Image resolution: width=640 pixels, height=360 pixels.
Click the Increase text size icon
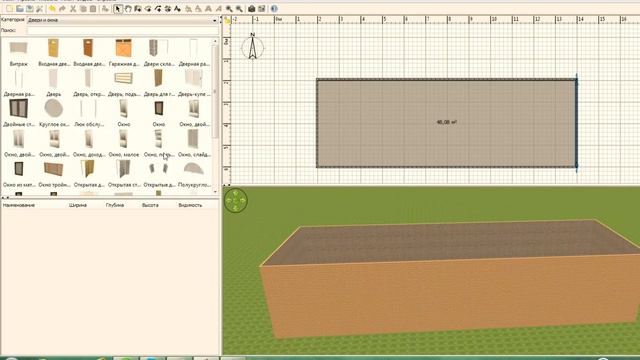tap(189, 9)
